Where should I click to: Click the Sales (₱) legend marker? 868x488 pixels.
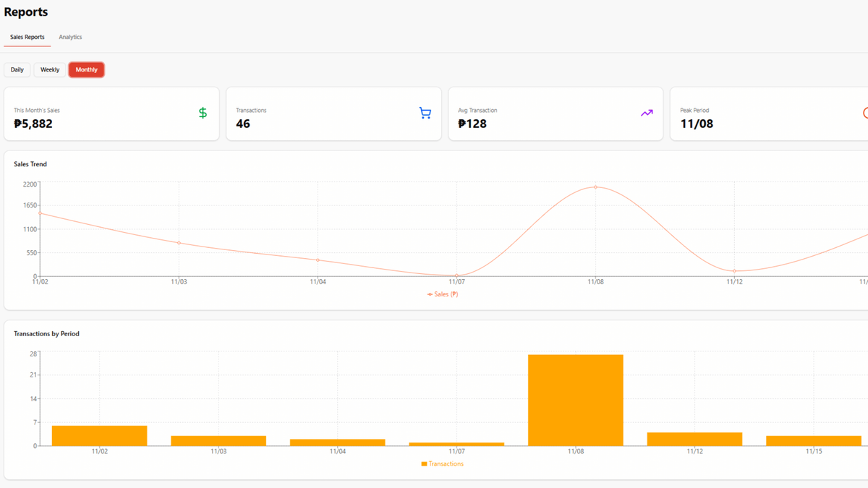pyautogui.click(x=430, y=294)
